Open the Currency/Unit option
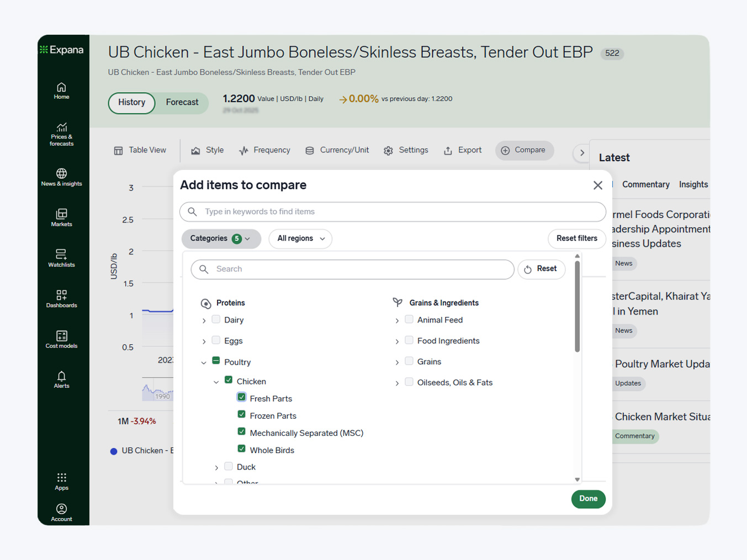Viewport: 747px width, 560px height. [x=337, y=150]
